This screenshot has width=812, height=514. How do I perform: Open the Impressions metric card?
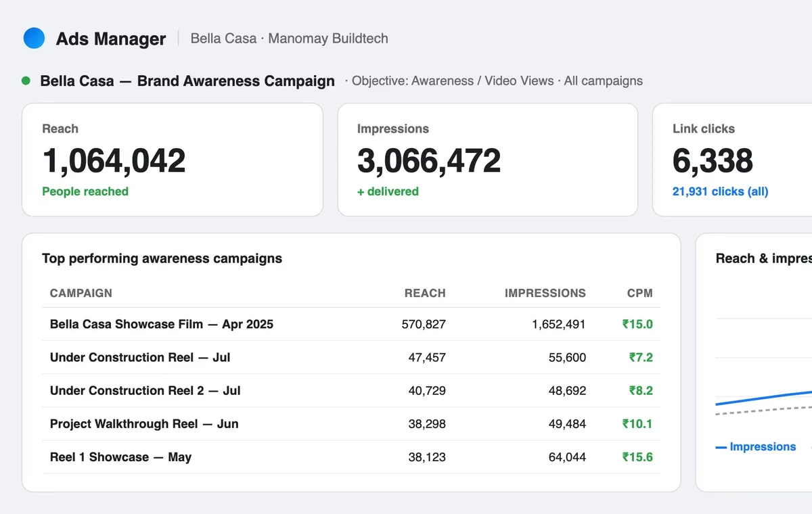click(488, 160)
